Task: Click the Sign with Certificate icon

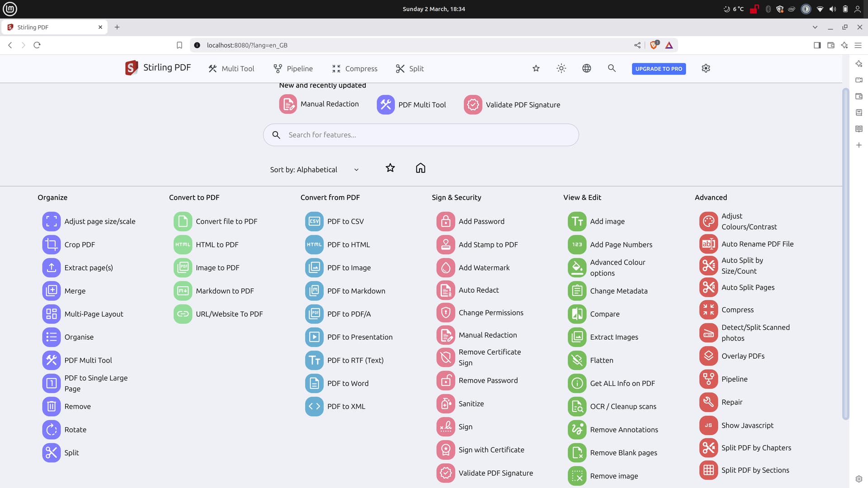Action: pyautogui.click(x=446, y=450)
